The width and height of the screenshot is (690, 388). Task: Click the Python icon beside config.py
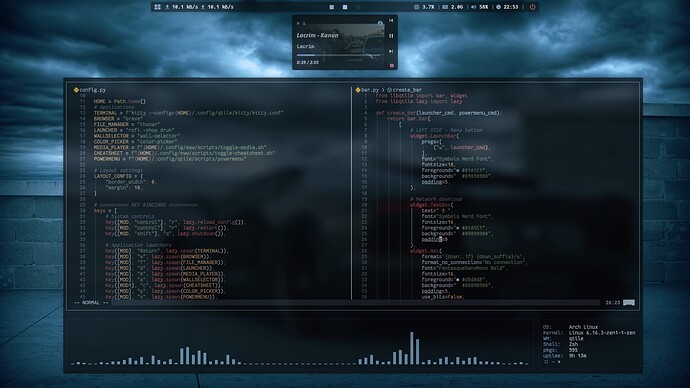(x=76, y=90)
